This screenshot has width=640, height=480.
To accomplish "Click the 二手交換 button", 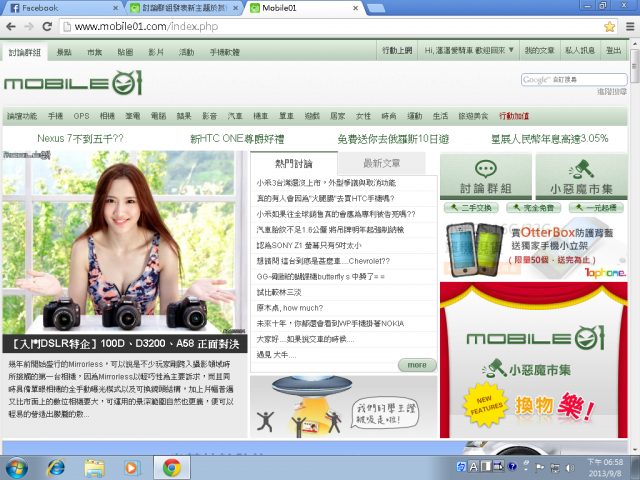I will click(x=471, y=208).
